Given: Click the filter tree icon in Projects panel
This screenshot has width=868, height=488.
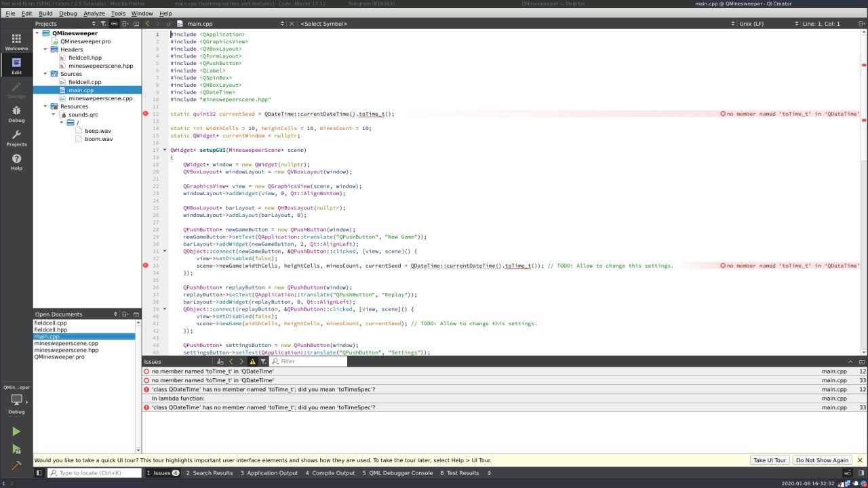Looking at the screenshot, I should [103, 24].
